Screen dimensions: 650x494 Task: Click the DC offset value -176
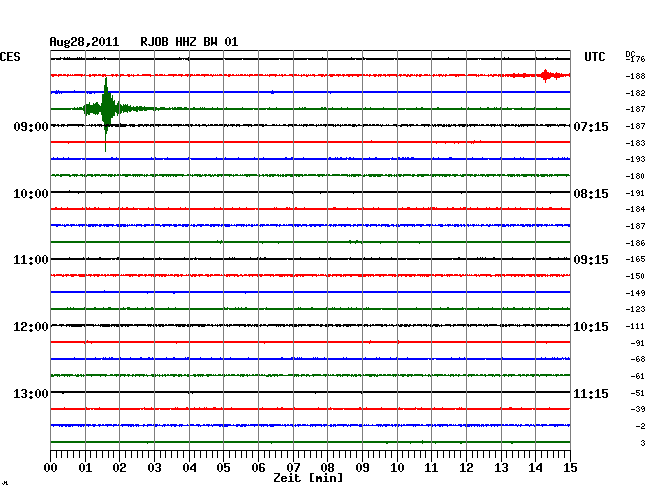(635, 59)
